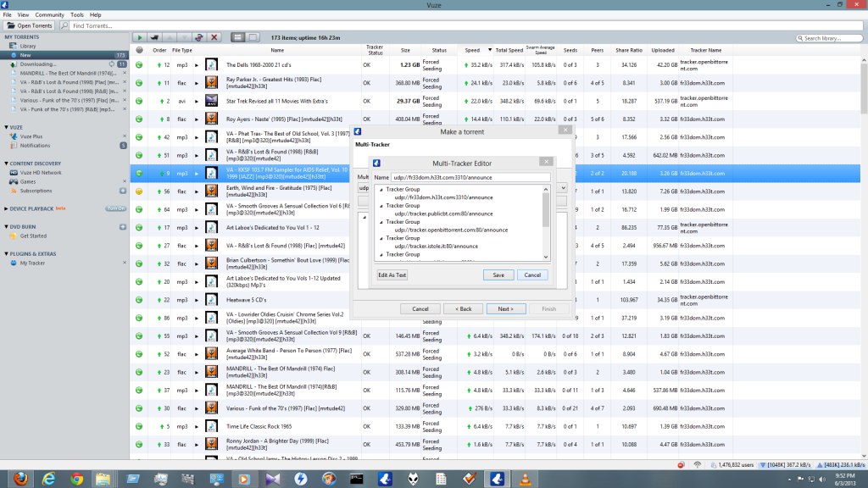Click the red X remove torrent toolbar icon

coord(214,37)
